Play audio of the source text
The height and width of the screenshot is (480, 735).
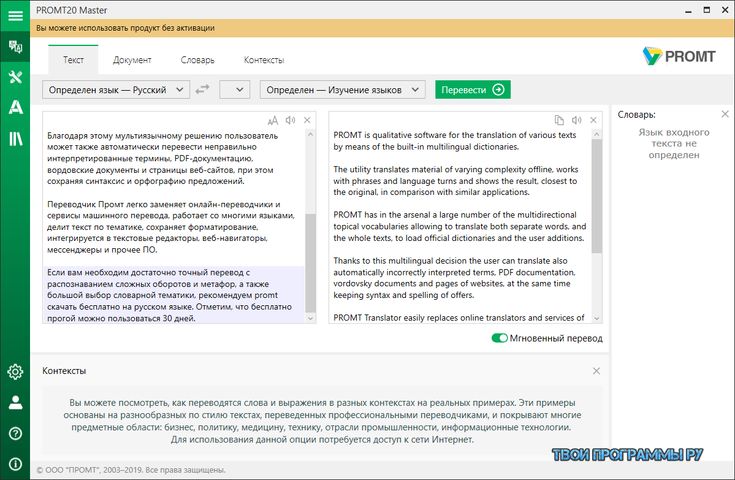(291, 120)
